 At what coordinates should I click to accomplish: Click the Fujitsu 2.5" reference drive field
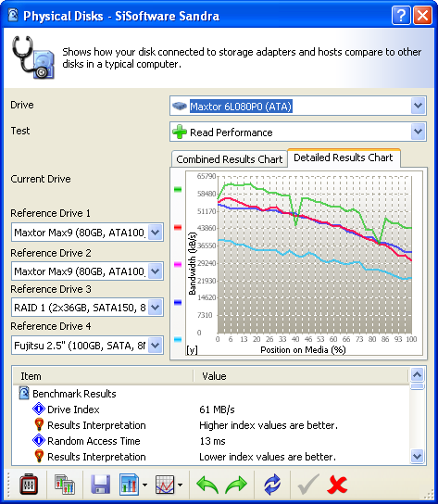tap(87, 346)
